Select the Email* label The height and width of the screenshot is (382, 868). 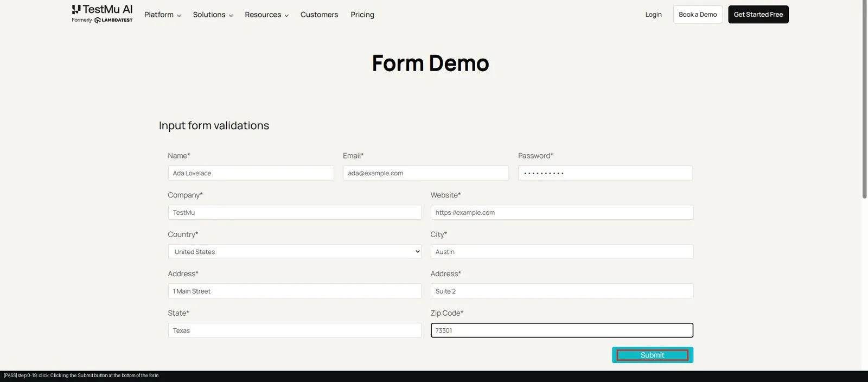click(353, 156)
